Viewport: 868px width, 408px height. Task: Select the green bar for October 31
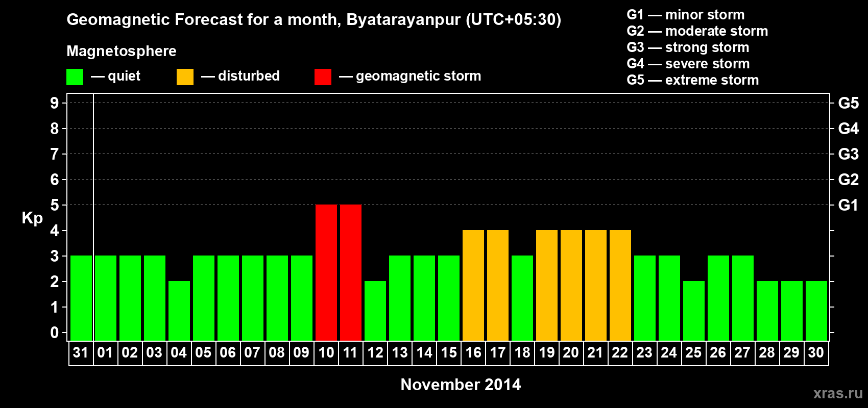click(x=81, y=298)
